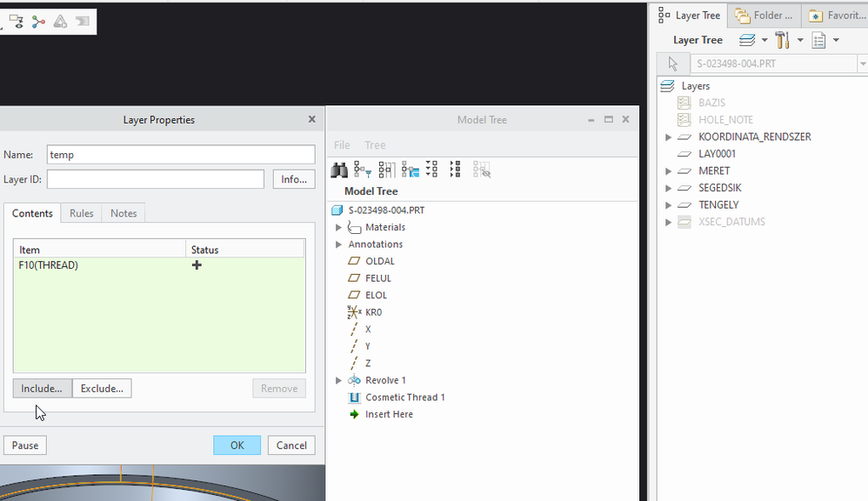Open the Layers icon dropdown arrow
868x501 pixels.
click(765, 40)
